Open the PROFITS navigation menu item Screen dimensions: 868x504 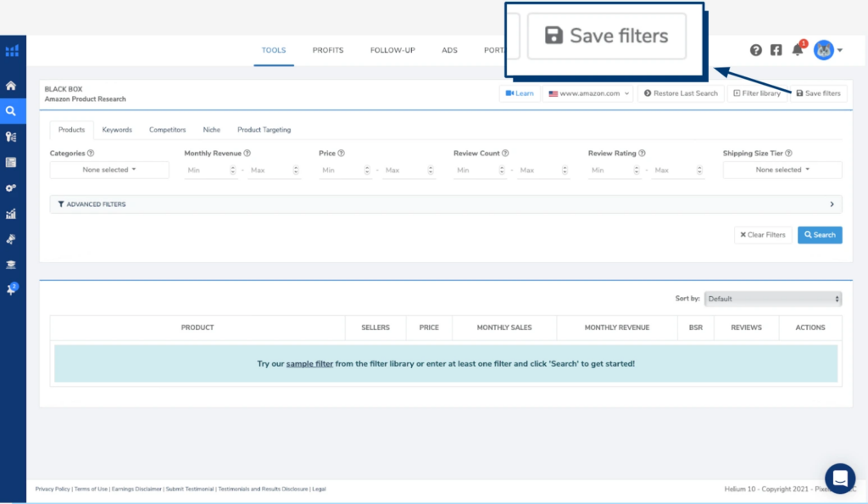tap(328, 50)
